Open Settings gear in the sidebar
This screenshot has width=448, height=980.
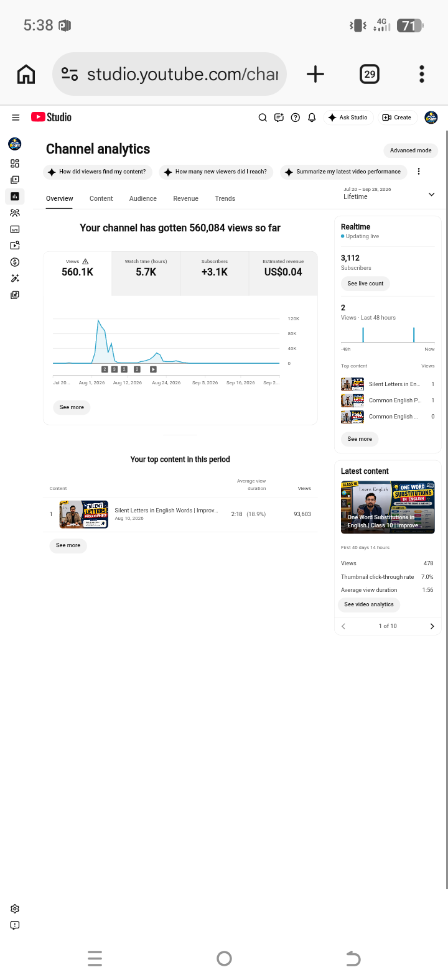click(15, 908)
